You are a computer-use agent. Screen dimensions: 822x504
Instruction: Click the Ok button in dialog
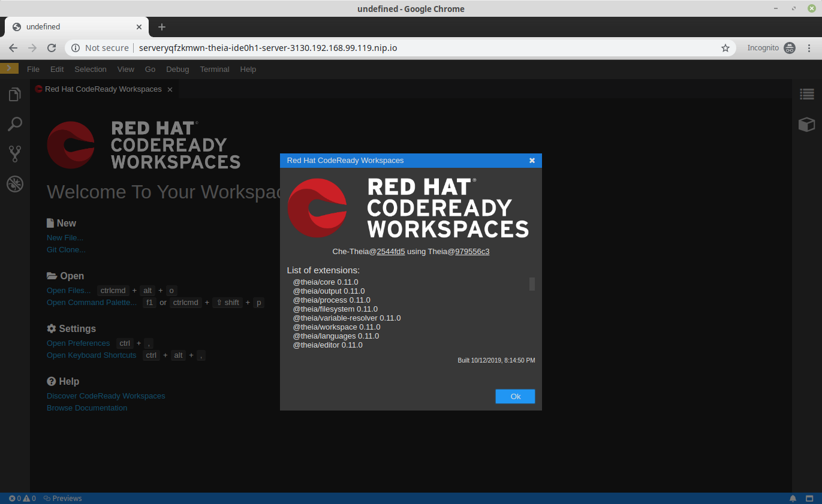pyautogui.click(x=515, y=397)
